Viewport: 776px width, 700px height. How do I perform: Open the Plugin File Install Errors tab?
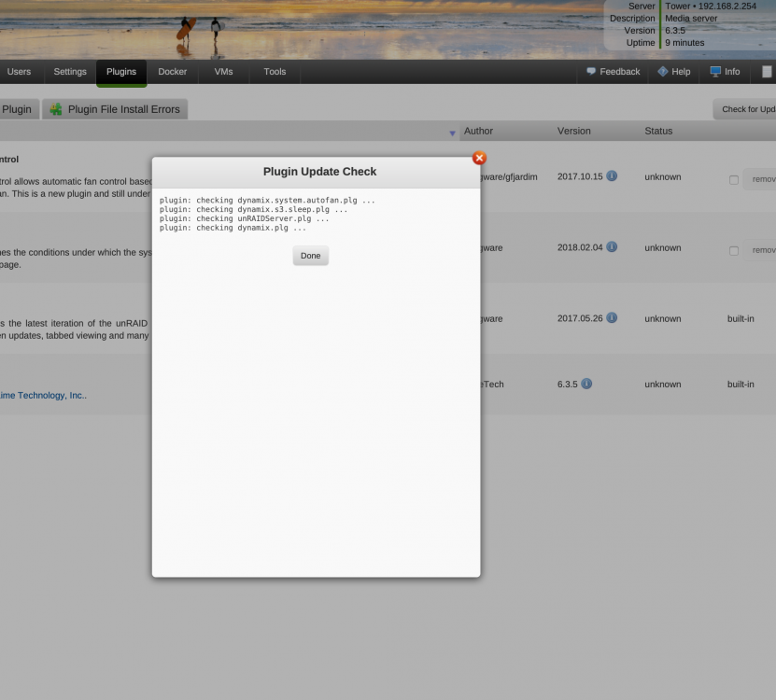coord(115,109)
